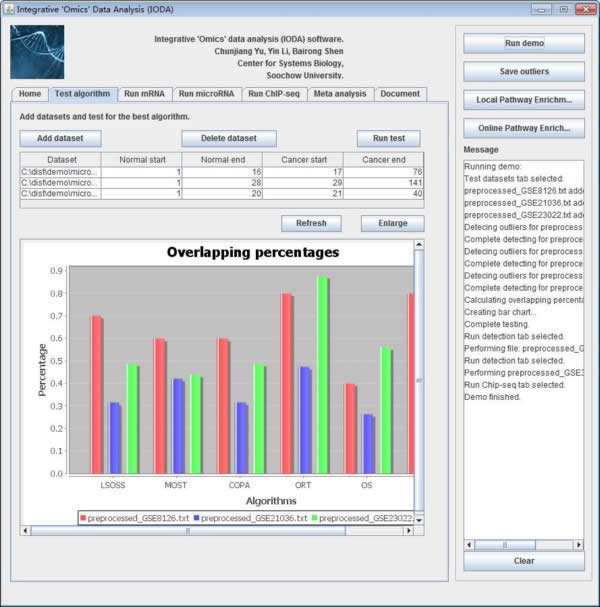This screenshot has width=600, height=607.
Task: Open the Home tab
Action: pos(30,94)
